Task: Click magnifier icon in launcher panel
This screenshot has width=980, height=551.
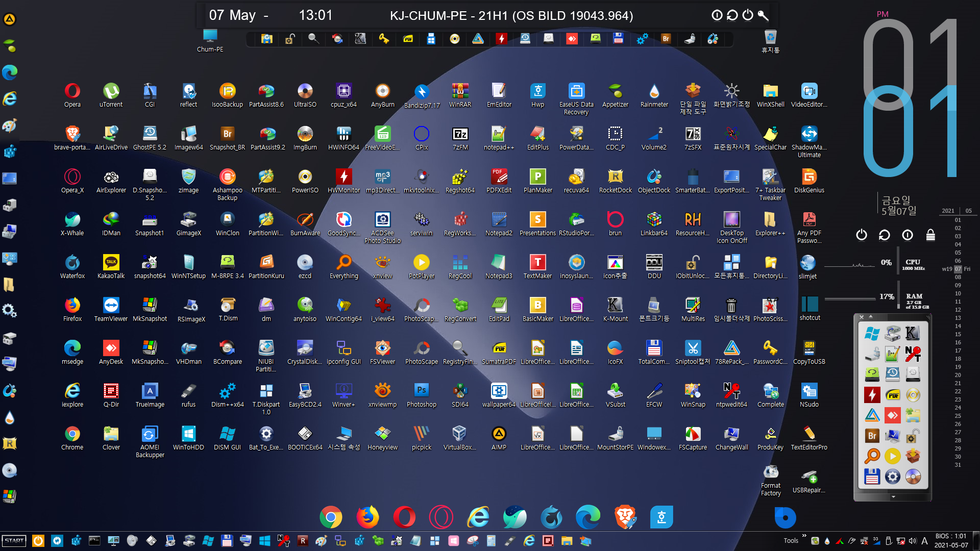Action: pos(872,456)
